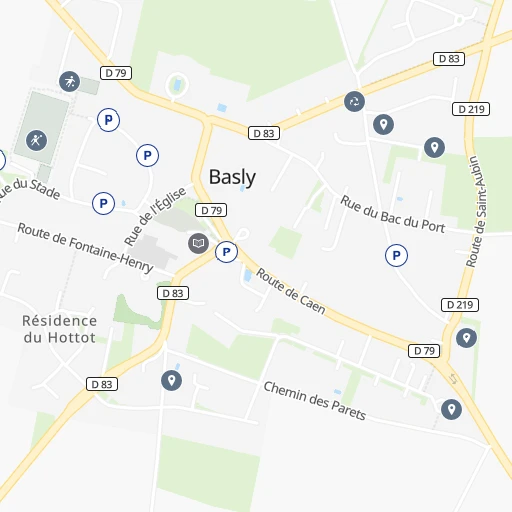Select the Basly town label

(x=232, y=177)
